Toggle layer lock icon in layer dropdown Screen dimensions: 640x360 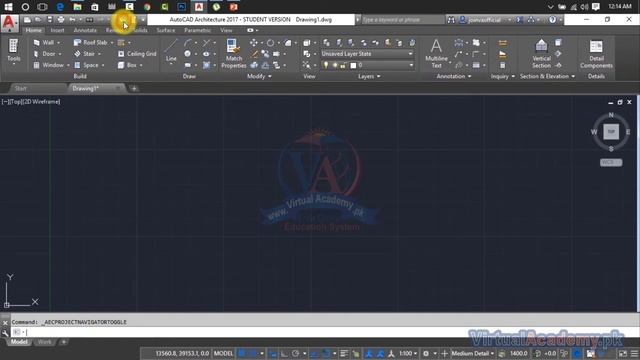pos(343,65)
